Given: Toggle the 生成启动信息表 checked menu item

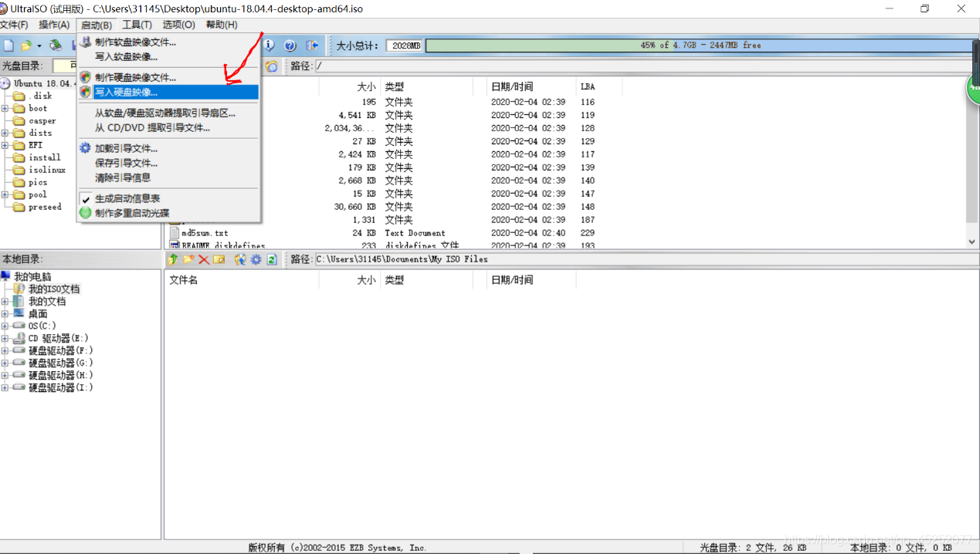Looking at the screenshot, I should tap(127, 198).
